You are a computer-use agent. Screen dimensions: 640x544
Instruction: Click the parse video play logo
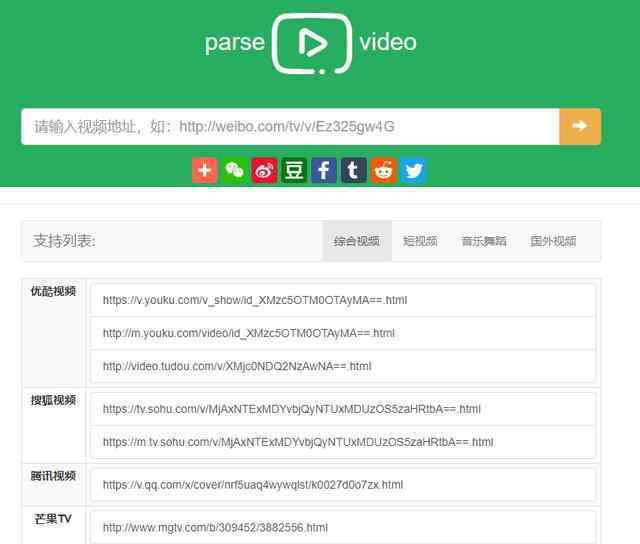click(x=312, y=44)
